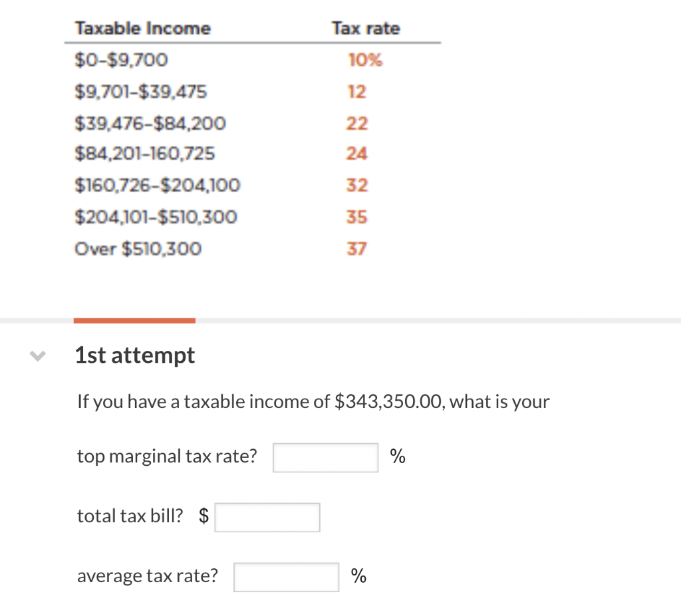Select the Taxable Income column header

pos(143,28)
